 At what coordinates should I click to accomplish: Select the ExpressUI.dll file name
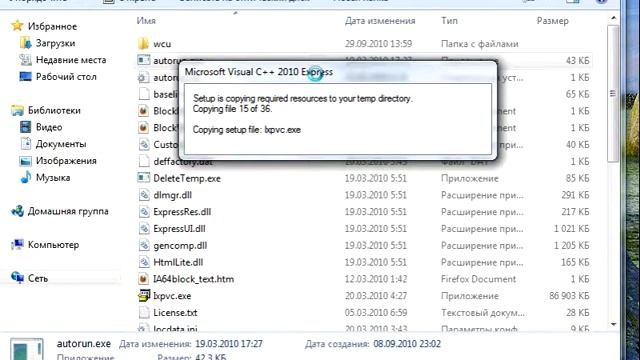pos(179,229)
